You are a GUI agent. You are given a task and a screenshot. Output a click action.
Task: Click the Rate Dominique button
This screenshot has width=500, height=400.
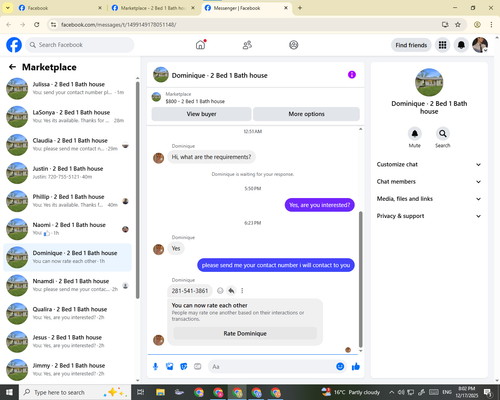245,333
